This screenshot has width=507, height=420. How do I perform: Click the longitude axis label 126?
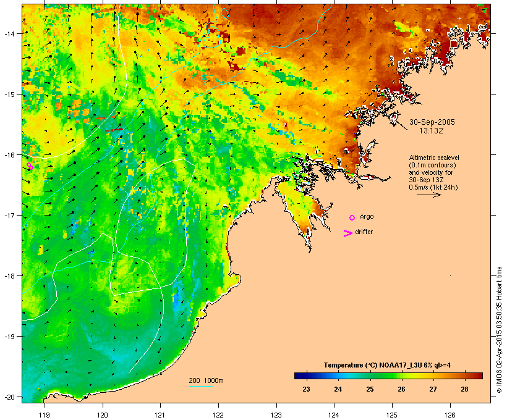tap(449, 415)
